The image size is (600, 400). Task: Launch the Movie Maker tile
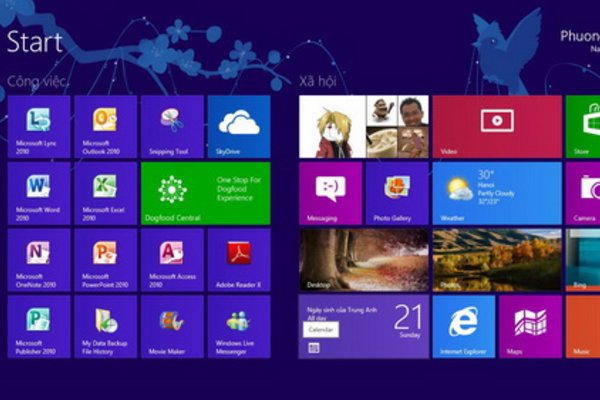[x=172, y=327]
